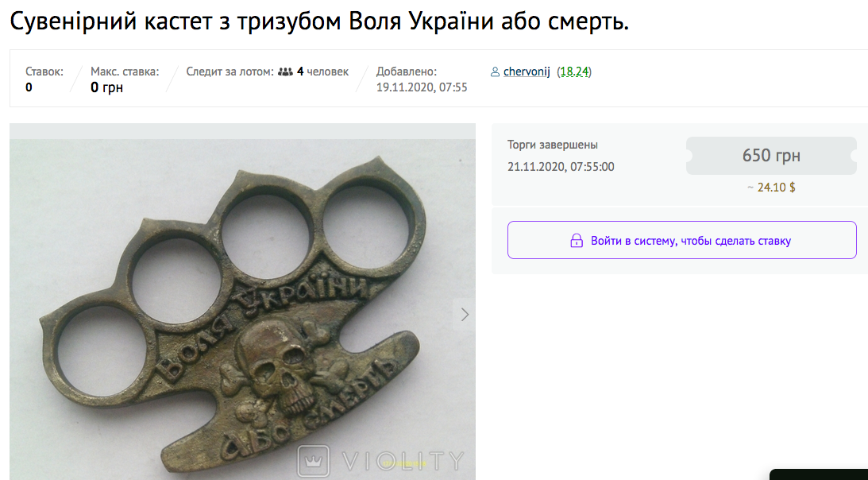Image resolution: width=868 pixels, height=480 pixels.
Task: Click the user profile icon before chervonij
Action: click(x=495, y=72)
